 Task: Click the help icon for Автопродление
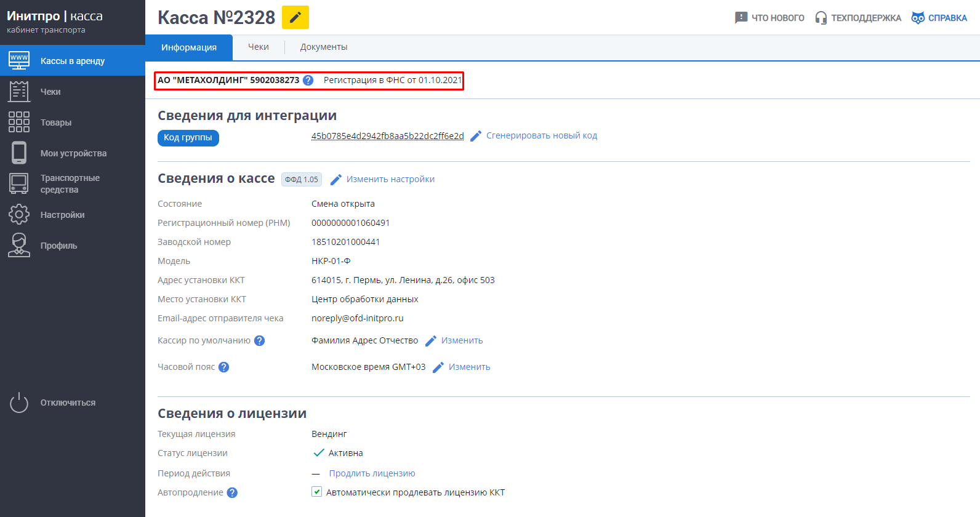pyautogui.click(x=232, y=492)
